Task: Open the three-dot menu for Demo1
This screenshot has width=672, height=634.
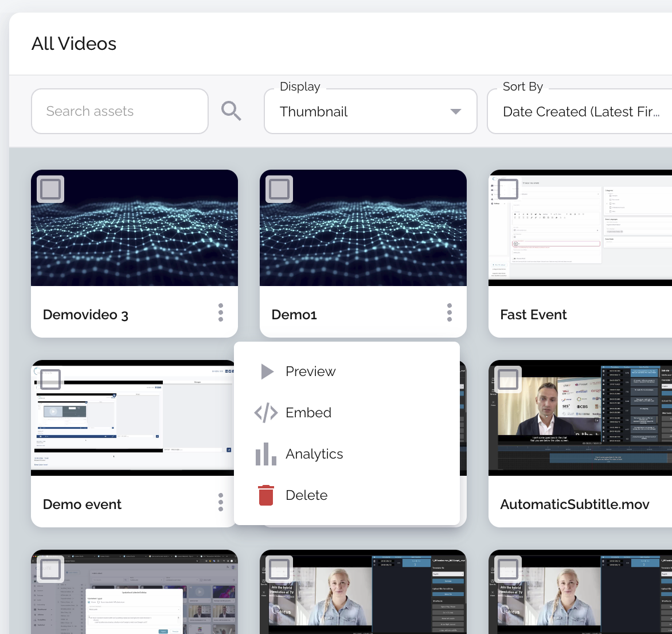Action: [x=450, y=313]
